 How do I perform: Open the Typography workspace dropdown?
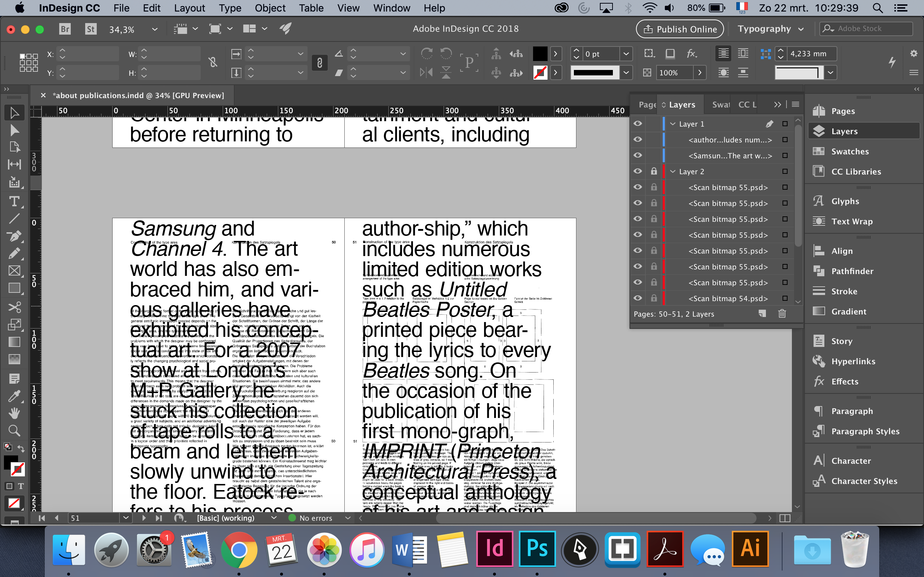(x=770, y=28)
